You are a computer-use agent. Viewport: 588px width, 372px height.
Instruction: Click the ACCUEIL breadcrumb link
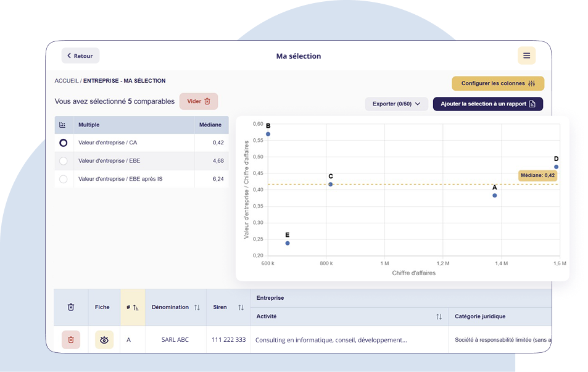[x=67, y=81]
